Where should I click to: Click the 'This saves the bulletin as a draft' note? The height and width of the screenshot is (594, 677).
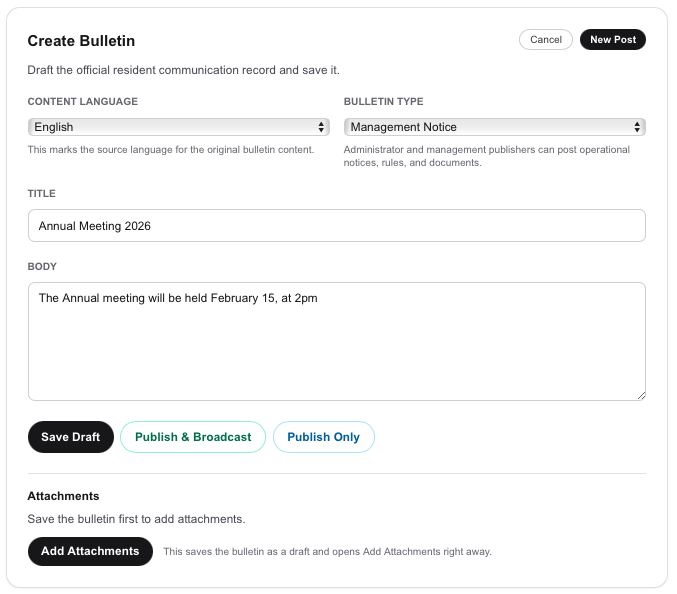click(x=327, y=552)
